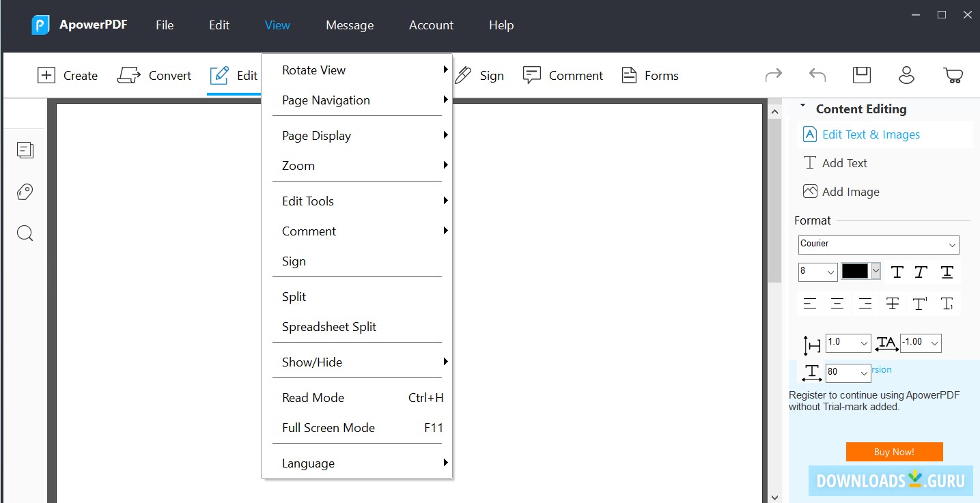
Task: Open the shopping cart icon
Action: click(x=953, y=75)
